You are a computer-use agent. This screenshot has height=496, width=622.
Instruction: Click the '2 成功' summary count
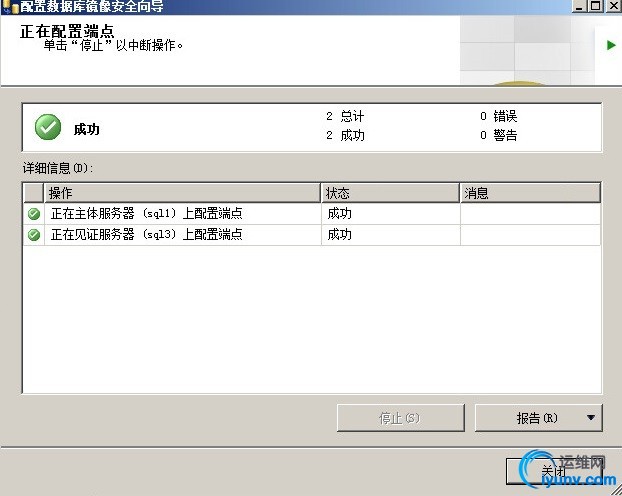(x=345, y=135)
